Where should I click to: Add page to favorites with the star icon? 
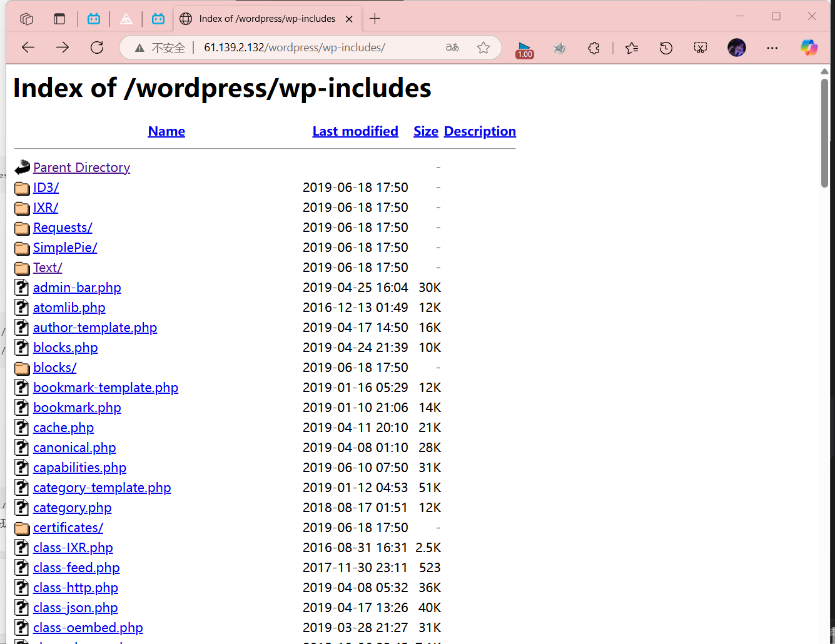pos(483,48)
